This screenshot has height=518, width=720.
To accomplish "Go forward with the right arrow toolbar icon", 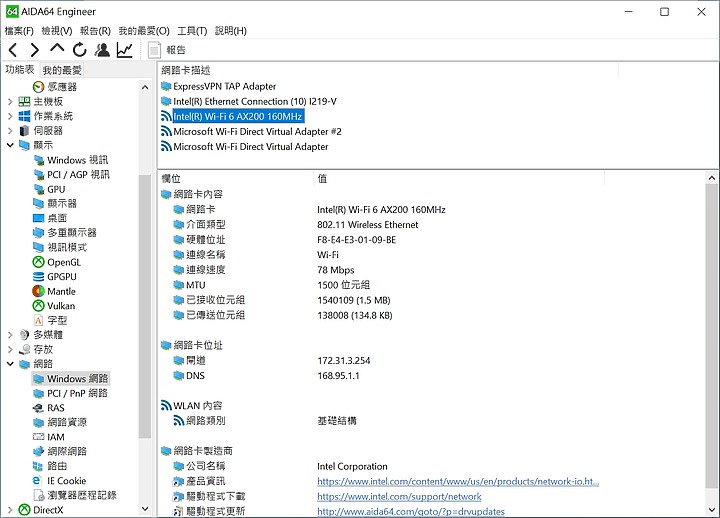I will coord(34,50).
